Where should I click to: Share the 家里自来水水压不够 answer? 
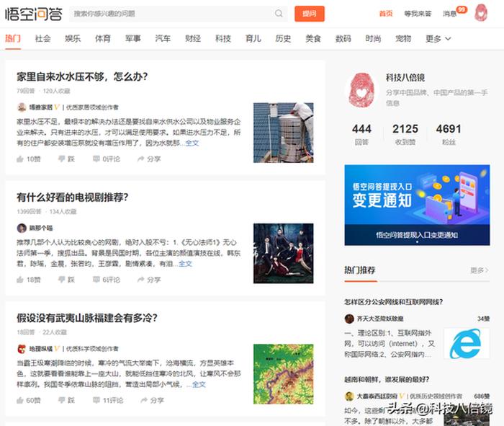(149, 159)
